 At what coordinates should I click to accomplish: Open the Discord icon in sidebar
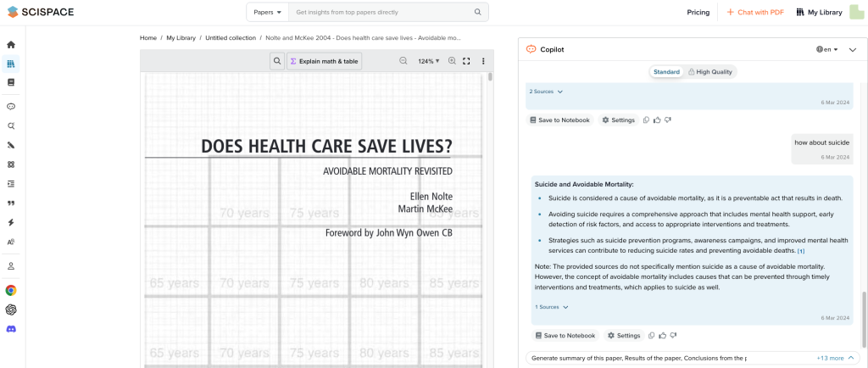11,329
